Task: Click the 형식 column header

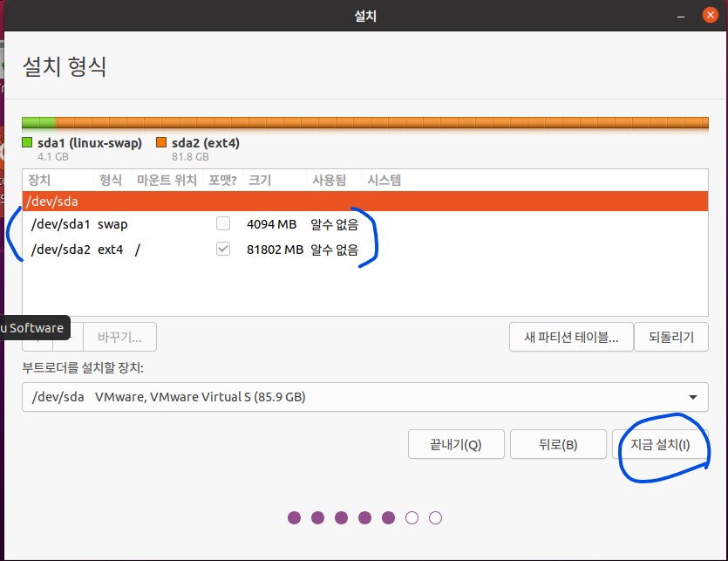Action: tap(112, 180)
